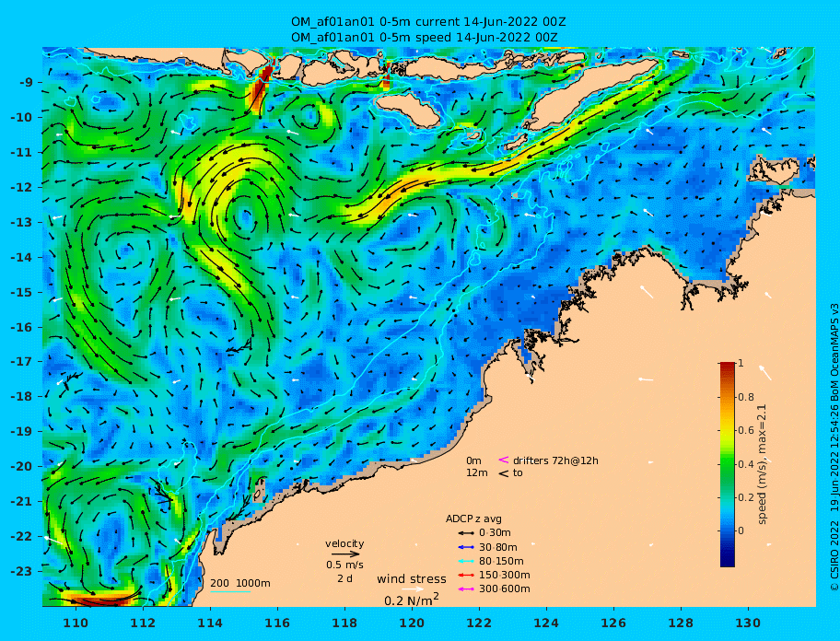
Task: Click the '150-300m' ADCP depth label
Action: [505, 575]
